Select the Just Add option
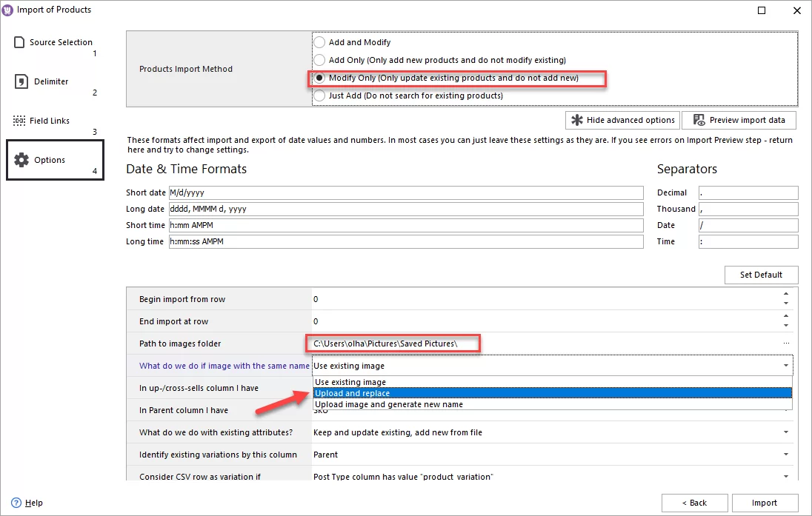This screenshot has height=516, width=812. (x=319, y=95)
